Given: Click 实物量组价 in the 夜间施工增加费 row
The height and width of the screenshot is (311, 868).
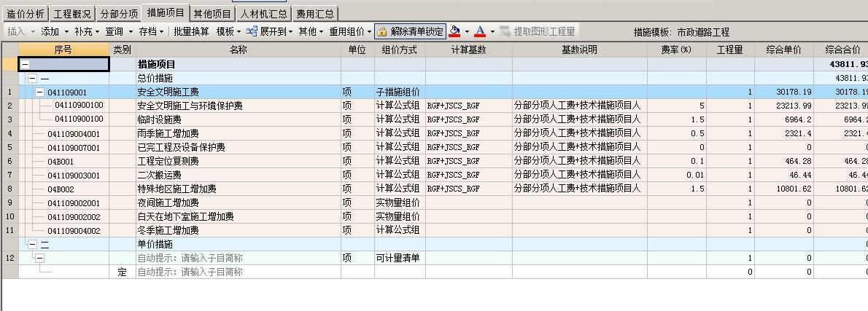Looking at the screenshot, I should click(x=400, y=202).
